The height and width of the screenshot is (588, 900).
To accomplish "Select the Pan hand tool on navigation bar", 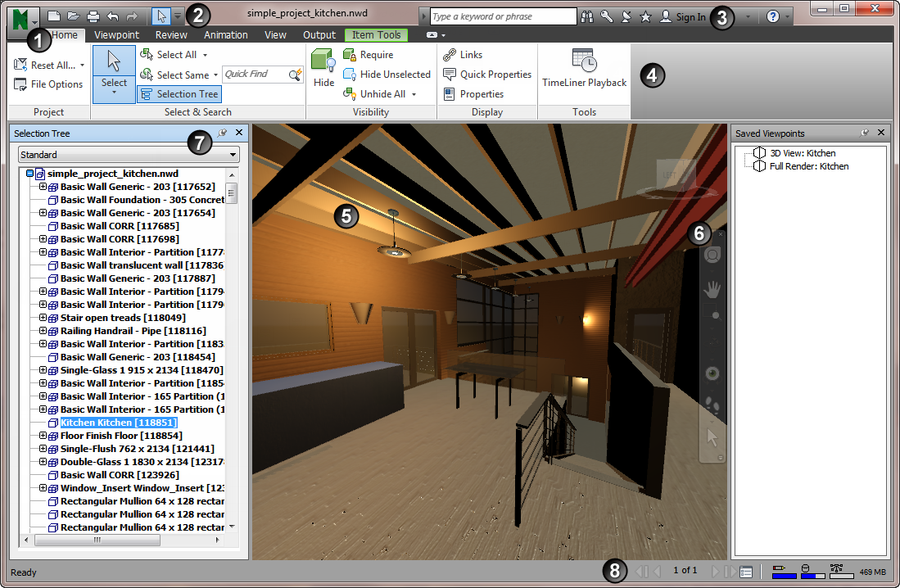I will [712, 289].
